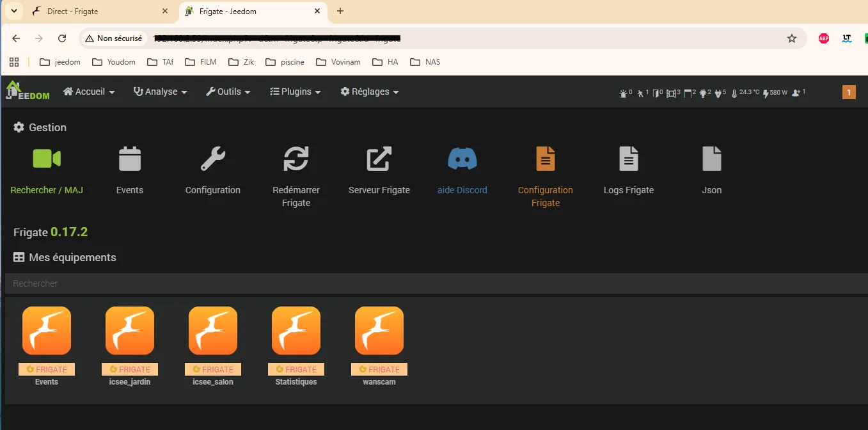This screenshot has height=430, width=868.
Task: Click the Non sécurisé site info chip
Action: coord(114,38)
